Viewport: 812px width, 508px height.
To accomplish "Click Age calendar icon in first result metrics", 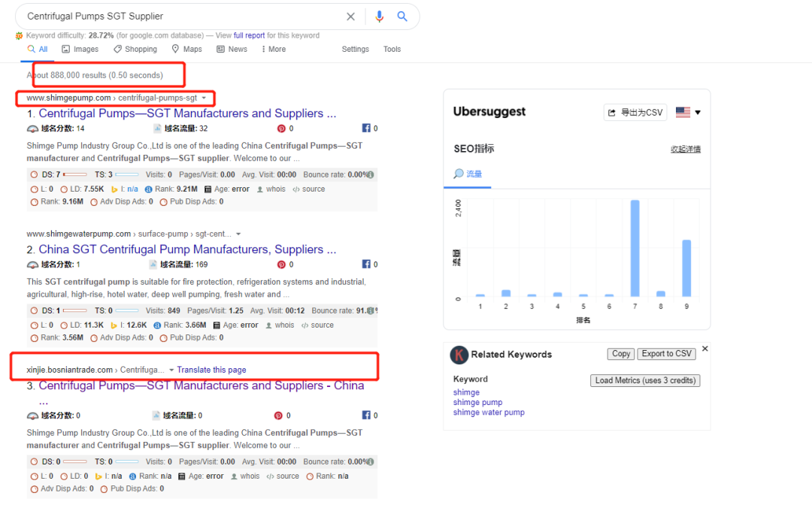I will click(x=208, y=189).
